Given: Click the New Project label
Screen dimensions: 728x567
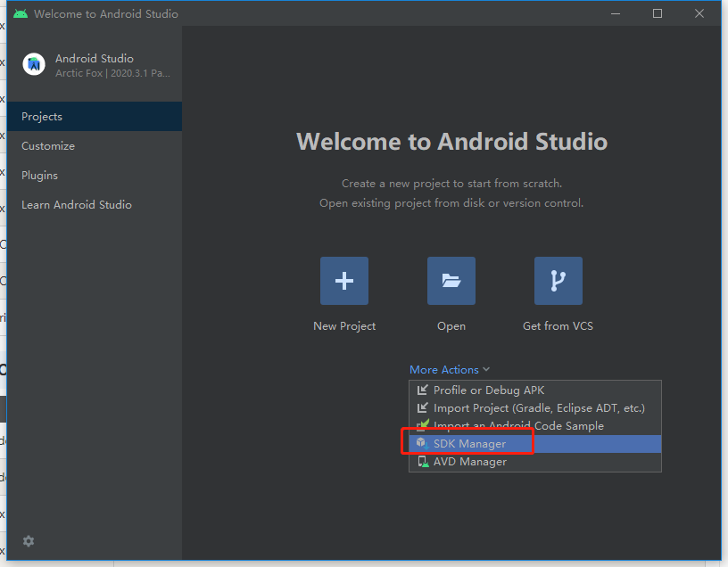Looking at the screenshot, I should click(344, 326).
